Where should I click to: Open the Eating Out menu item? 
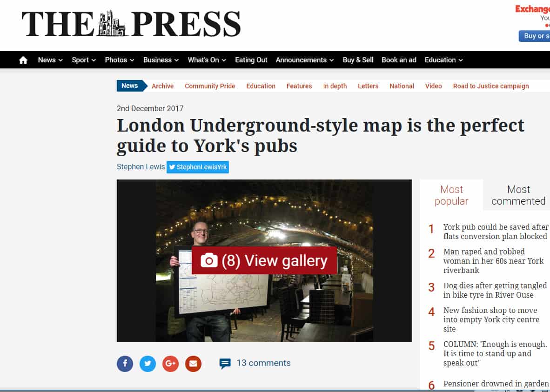coord(251,60)
